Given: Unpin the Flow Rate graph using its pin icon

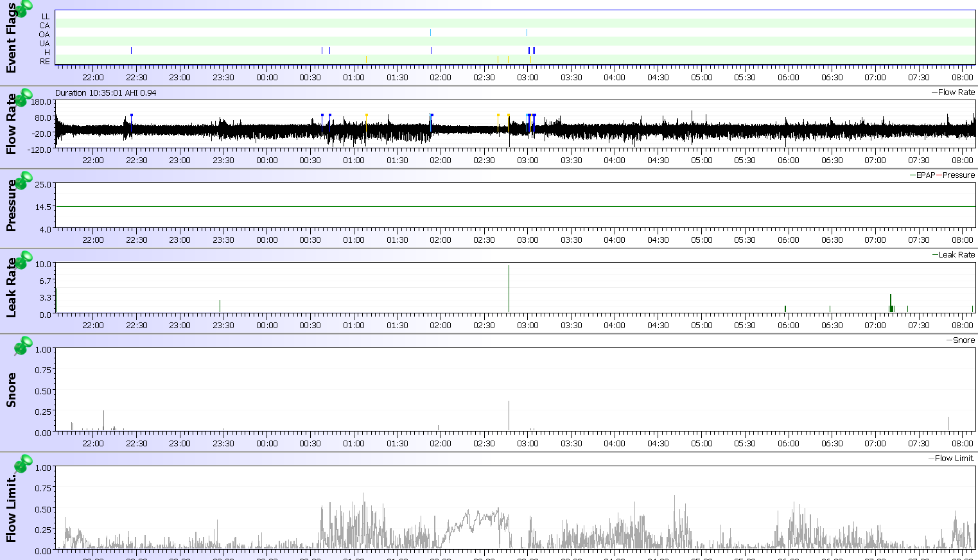Looking at the screenshot, I should pos(24,98).
